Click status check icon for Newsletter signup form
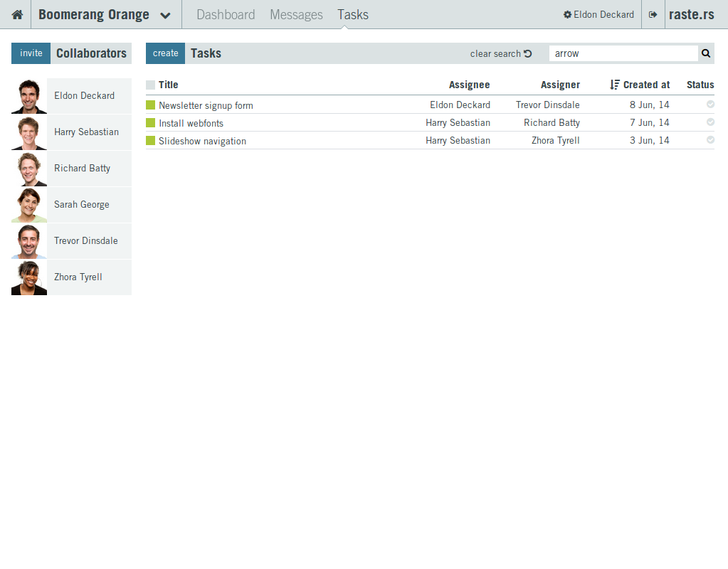728x569 pixels. [710, 105]
